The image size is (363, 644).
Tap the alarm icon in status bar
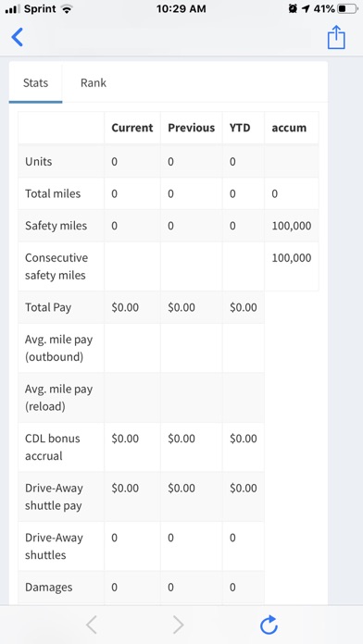point(293,8)
